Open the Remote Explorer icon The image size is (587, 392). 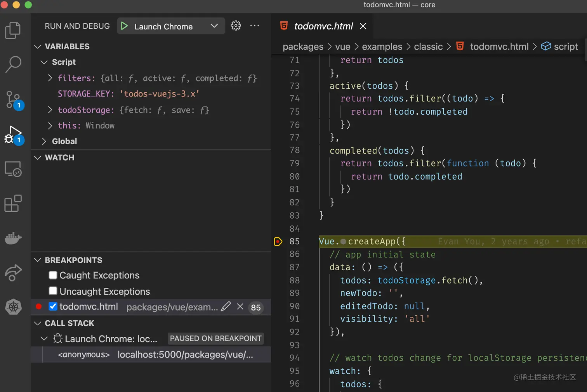coord(13,169)
